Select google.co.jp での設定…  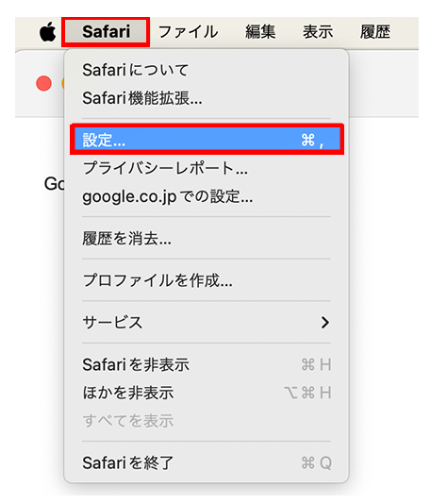click(207, 196)
